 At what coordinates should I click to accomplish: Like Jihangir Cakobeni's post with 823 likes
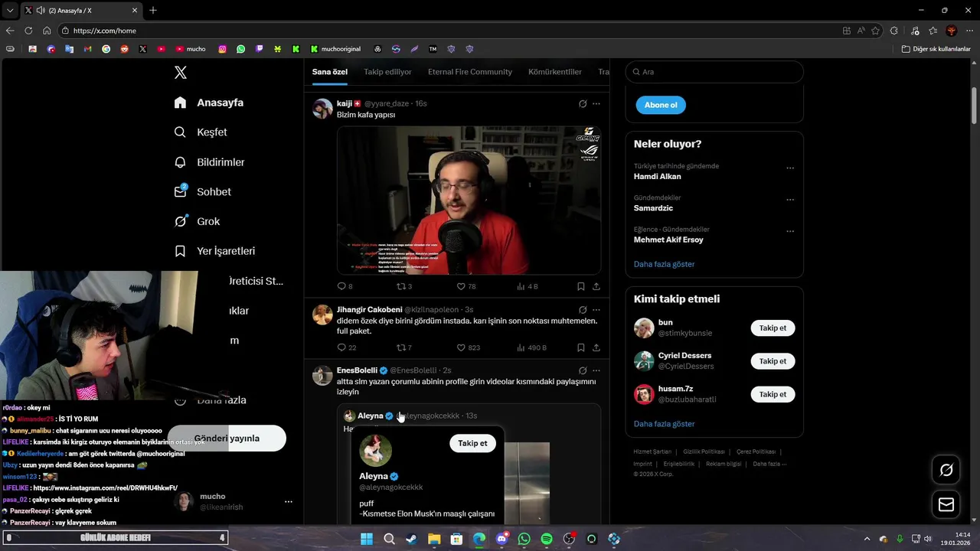(468, 347)
